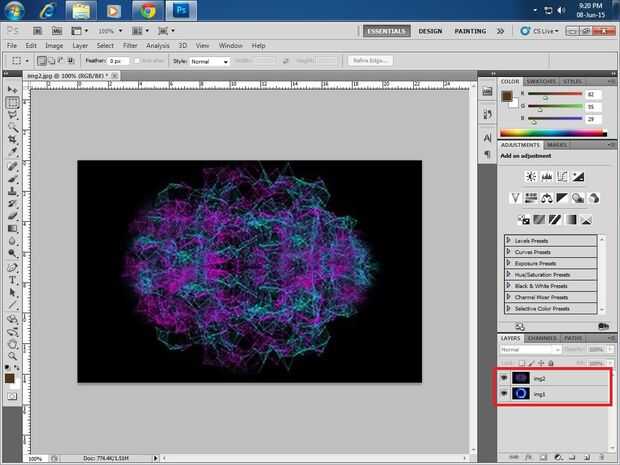Hide the img2 layer

pos(504,379)
